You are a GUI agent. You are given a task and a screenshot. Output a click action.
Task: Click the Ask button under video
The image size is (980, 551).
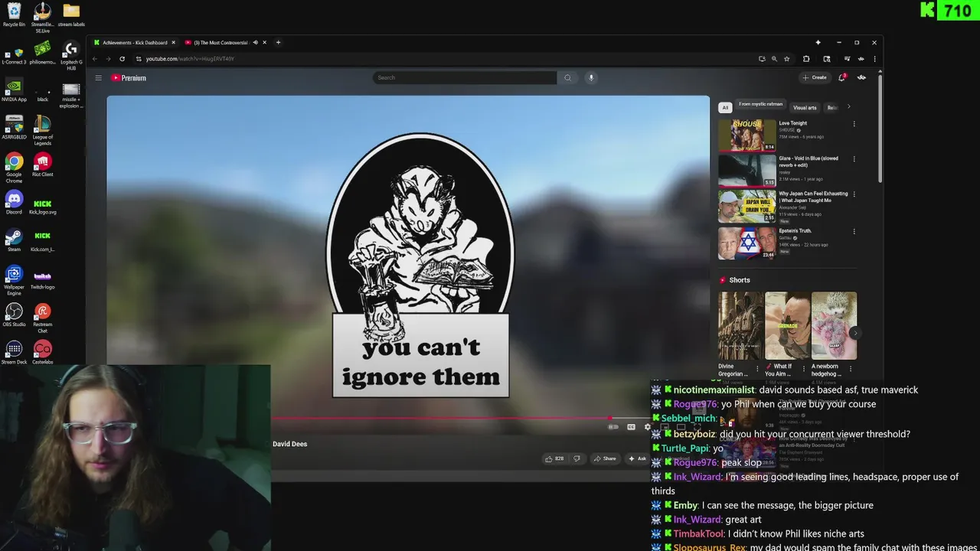[637, 458]
